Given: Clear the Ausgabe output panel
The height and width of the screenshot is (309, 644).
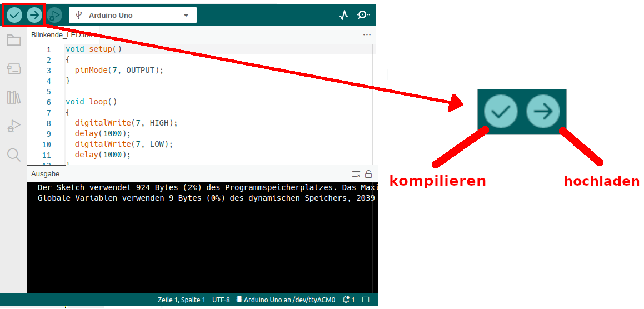Looking at the screenshot, I should click(x=356, y=174).
